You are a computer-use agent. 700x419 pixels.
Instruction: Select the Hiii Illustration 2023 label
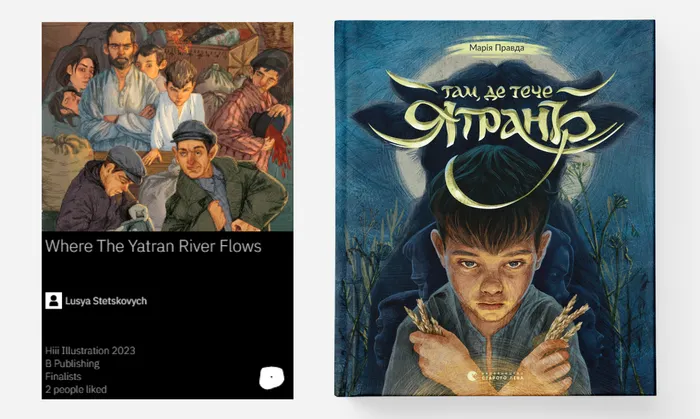coord(90,351)
